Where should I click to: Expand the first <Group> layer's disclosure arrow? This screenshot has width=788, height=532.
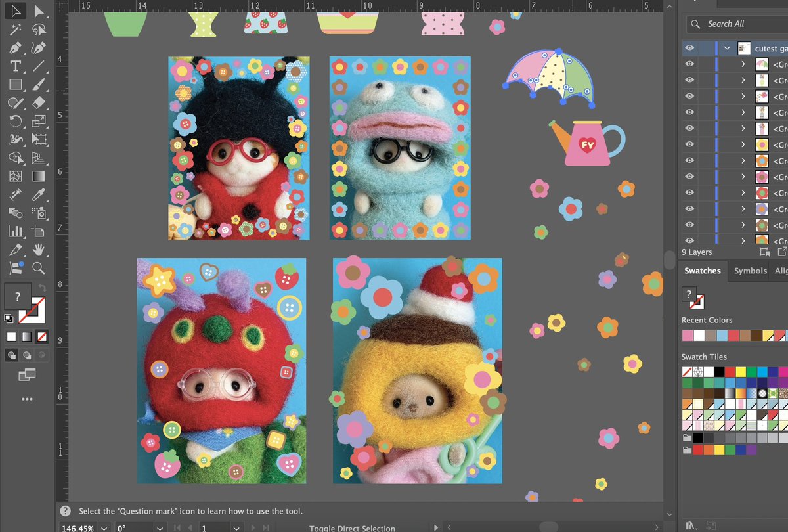[743, 64]
